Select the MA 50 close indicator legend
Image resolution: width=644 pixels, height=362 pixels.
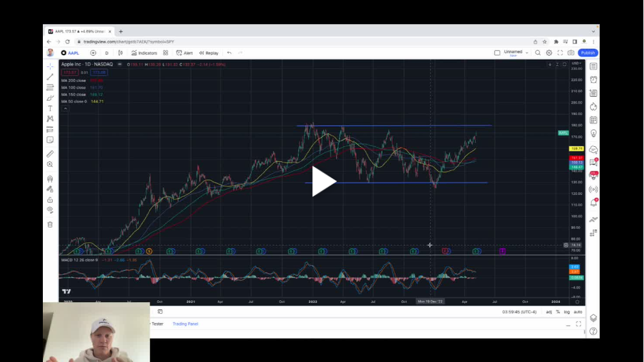74,101
